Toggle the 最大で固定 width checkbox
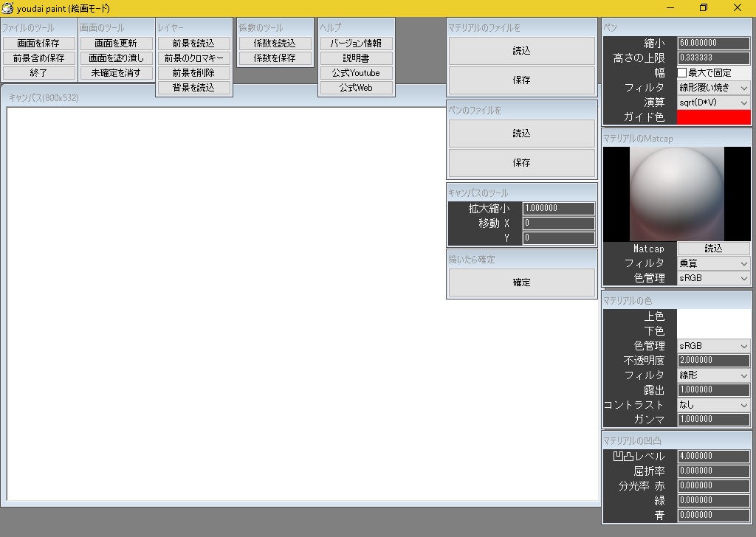The width and height of the screenshot is (756, 537). [682, 73]
